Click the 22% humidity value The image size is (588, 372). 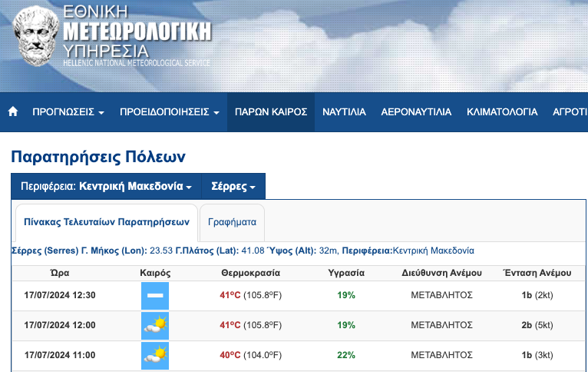tap(346, 355)
